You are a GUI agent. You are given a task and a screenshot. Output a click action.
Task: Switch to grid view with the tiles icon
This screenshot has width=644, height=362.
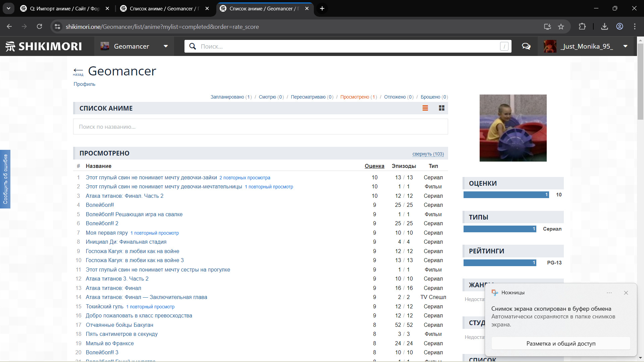(x=441, y=108)
